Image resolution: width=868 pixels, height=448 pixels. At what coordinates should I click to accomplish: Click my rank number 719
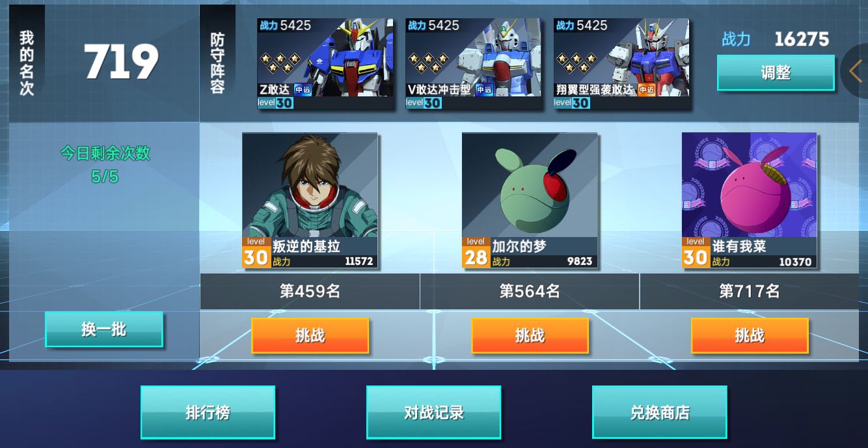click(x=122, y=63)
